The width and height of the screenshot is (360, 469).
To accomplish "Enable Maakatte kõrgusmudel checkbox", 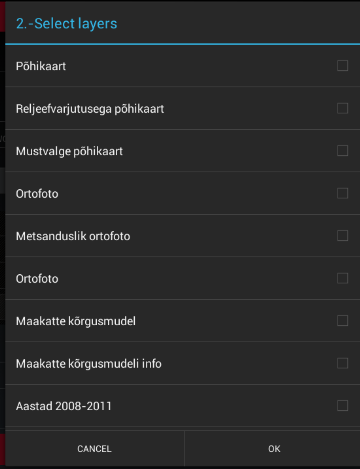I will point(342,321).
